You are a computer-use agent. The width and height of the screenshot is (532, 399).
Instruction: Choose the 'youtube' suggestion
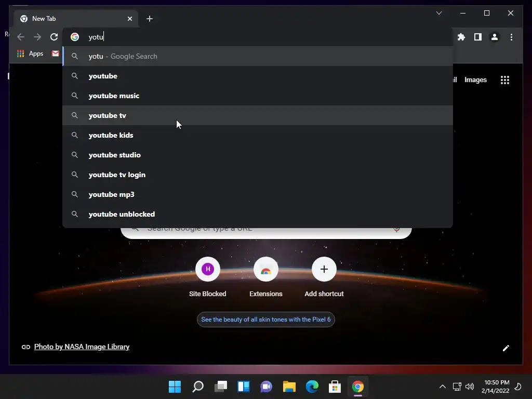pos(258,76)
